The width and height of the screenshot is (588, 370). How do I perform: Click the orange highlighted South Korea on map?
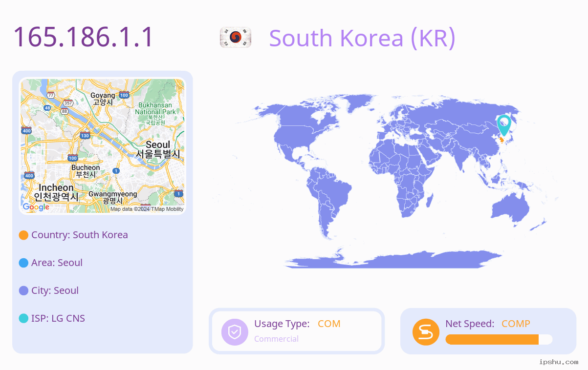[502, 140]
